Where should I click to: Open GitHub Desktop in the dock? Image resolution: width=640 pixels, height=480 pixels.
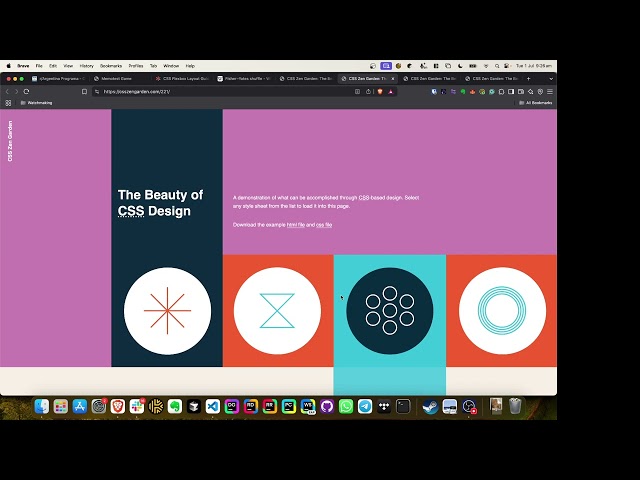click(326, 406)
